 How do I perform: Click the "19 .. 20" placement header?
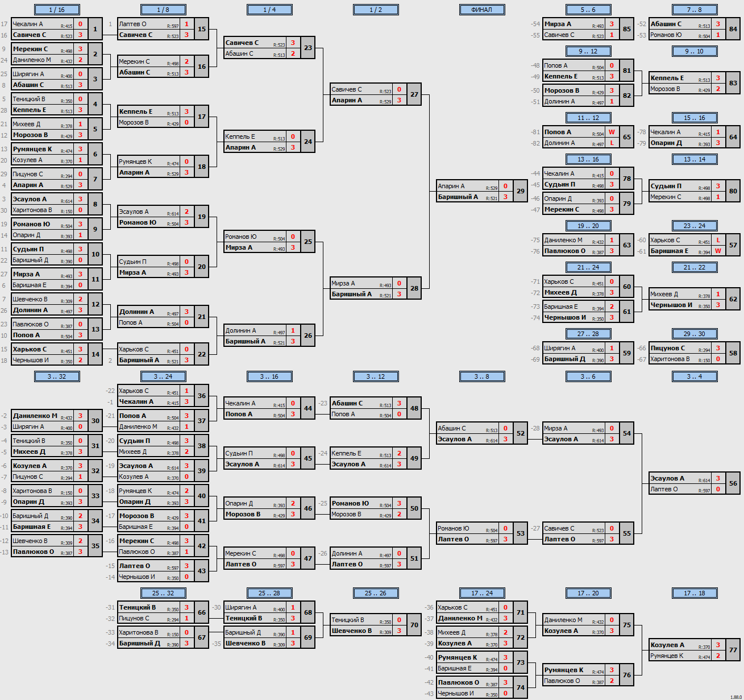[x=588, y=226]
